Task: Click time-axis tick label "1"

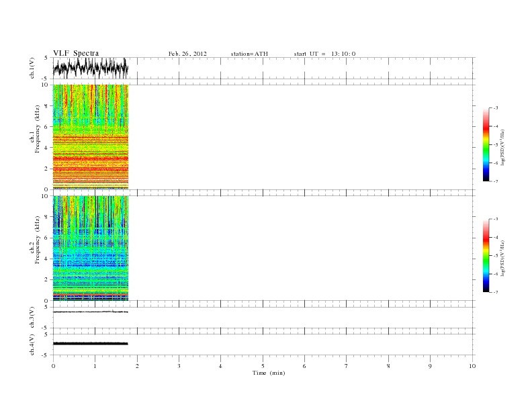Action: click(x=95, y=366)
